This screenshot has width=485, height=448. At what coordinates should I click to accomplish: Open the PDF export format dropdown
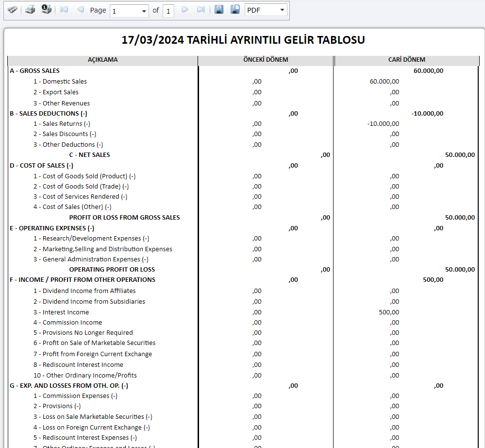[x=282, y=10]
